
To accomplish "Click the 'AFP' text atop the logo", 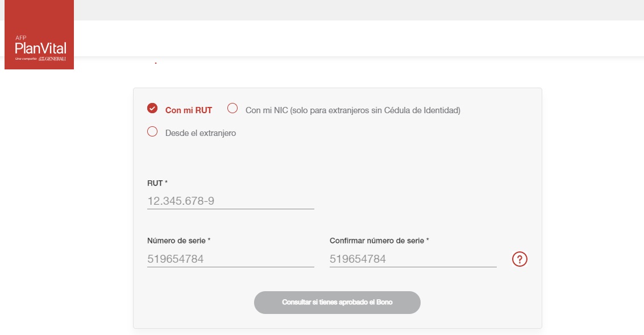I will point(20,38).
